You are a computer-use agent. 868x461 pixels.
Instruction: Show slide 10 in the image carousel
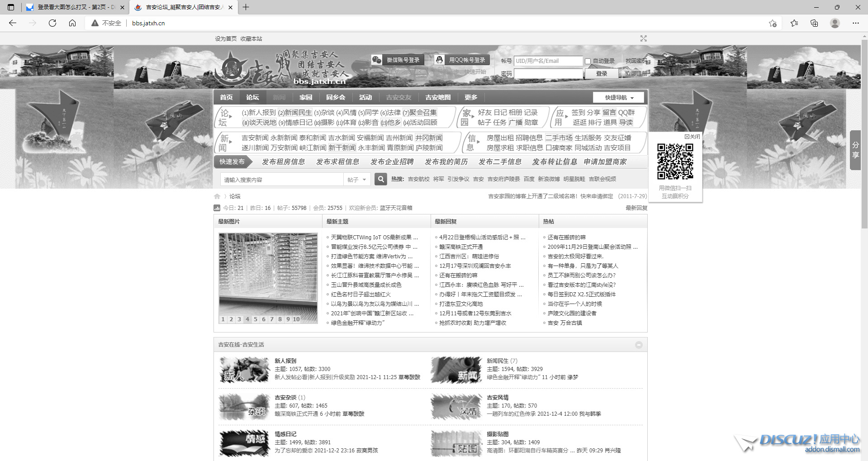coord(296,319)
